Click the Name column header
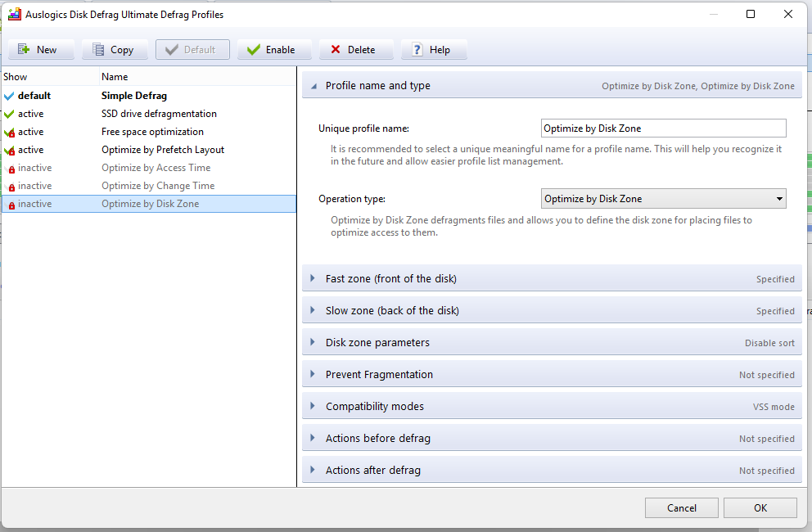Image resolution: width=812 pixels, height=532 pixels. pyautogui.click(x=115, y=77)
